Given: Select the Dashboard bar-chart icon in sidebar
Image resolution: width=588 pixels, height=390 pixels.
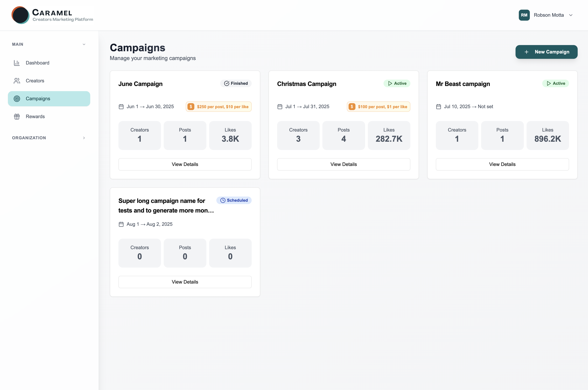Looking at the screenshot, I should (x=17, y=63).
